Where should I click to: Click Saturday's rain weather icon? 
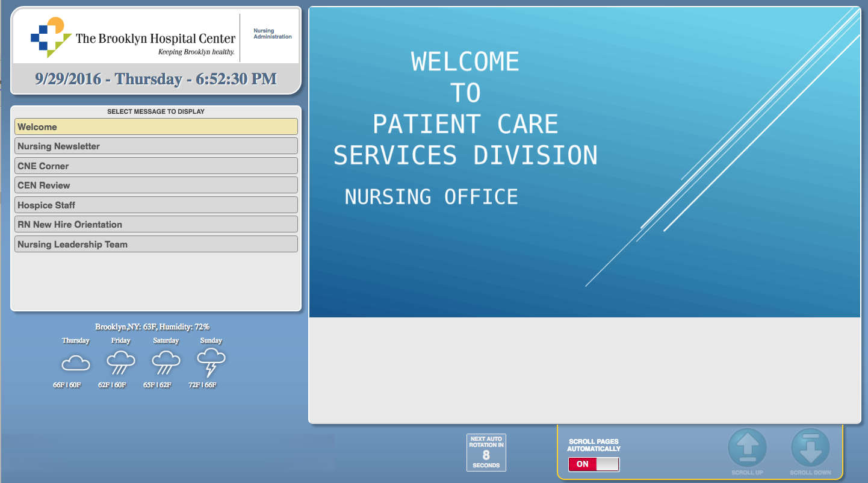point(166,363)
